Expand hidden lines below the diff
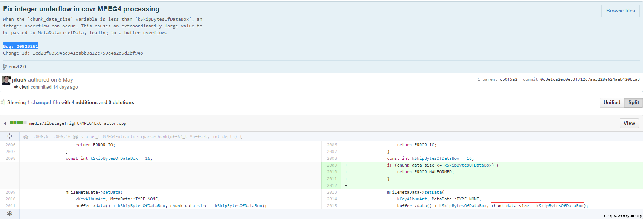 (10, 214)
